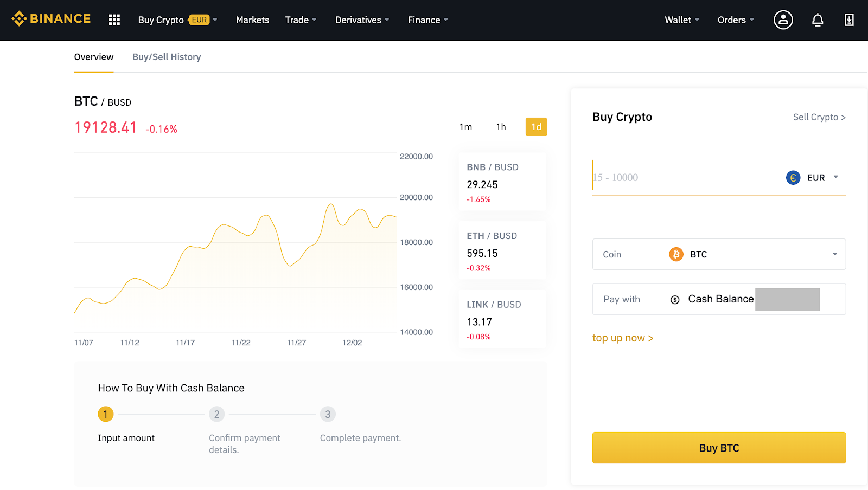This screenshot has width=868, height=490.
Task: Open the notifications bell icon
Action: coord(818,20)
